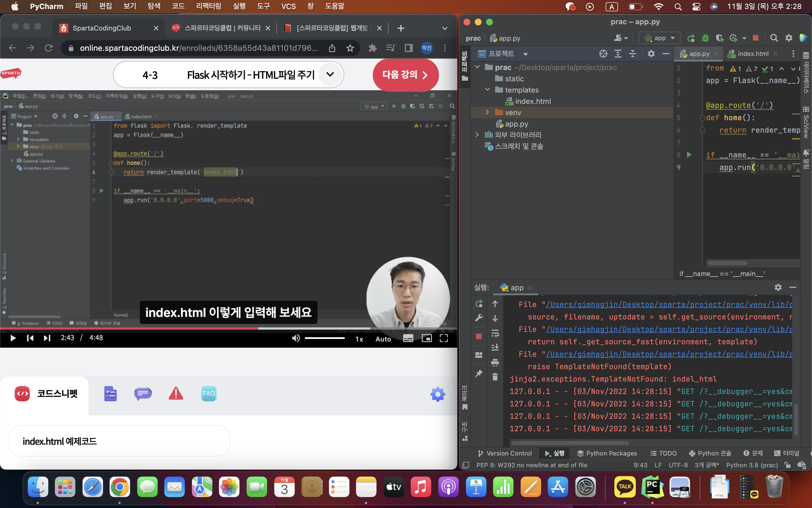Viewport: 812px width, 508px height.
Task: Hide the project tool window with minus icon
Action: 666,54
